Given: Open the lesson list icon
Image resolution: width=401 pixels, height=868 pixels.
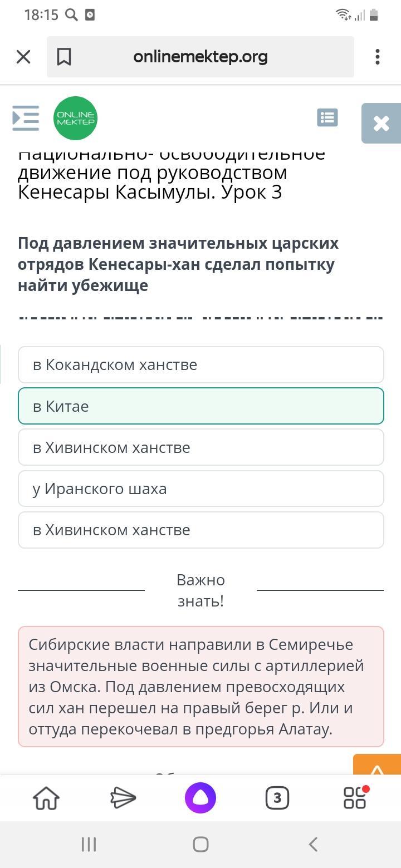Looking at the screenshot, I should (x=327, y=117).
